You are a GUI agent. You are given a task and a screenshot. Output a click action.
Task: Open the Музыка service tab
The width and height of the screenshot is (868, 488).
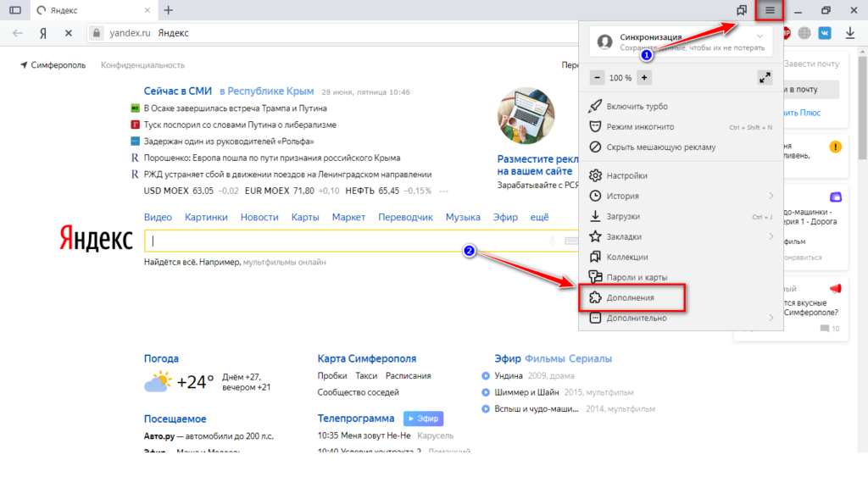coord(463,218)
